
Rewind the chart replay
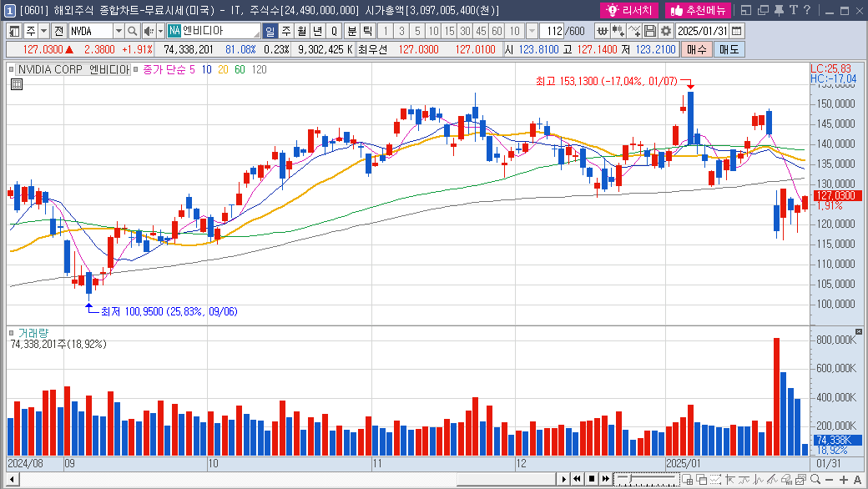(577, 479)
